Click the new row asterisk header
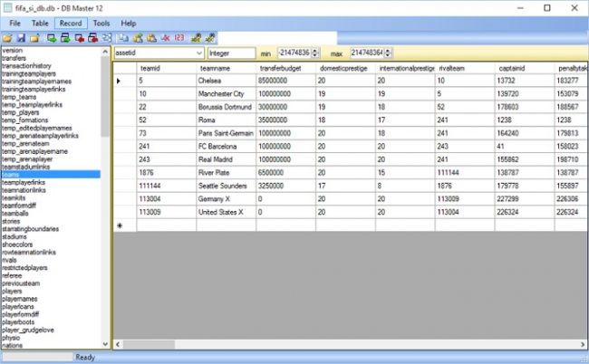This screenshot has width=589, height=364. pyautogui.click(x=125, y=225)
